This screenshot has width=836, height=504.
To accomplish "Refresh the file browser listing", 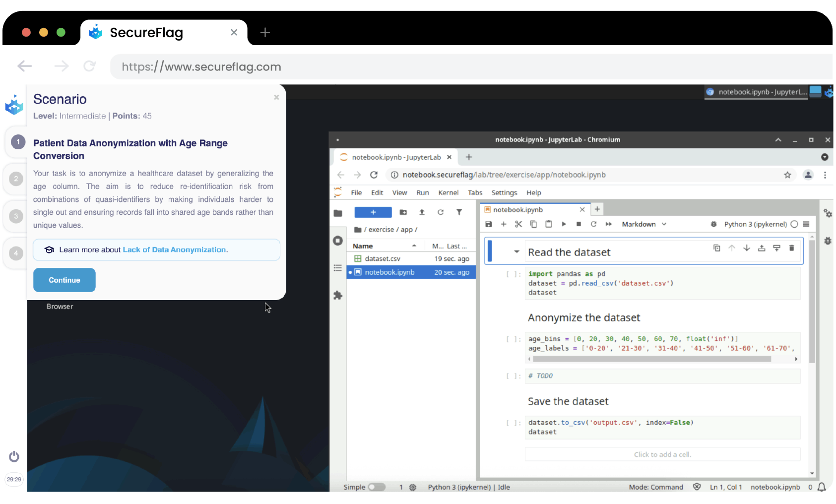I will [x=441, y=212].
